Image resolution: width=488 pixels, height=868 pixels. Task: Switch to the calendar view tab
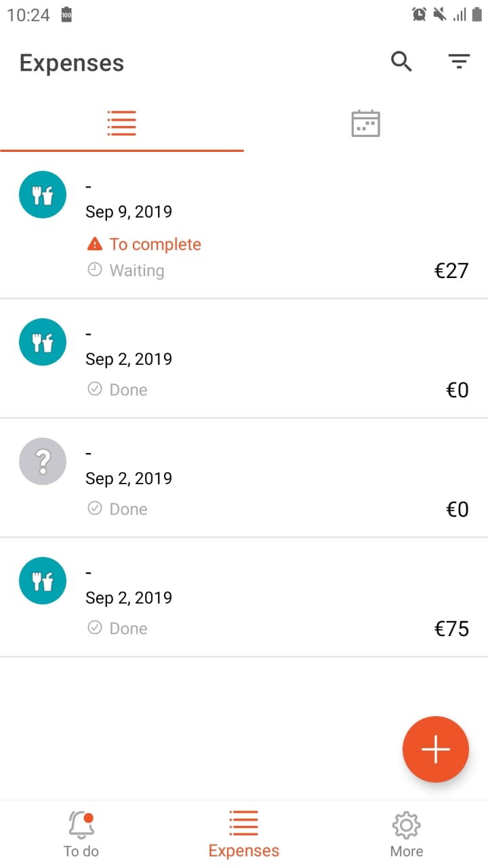pos(366,123)
